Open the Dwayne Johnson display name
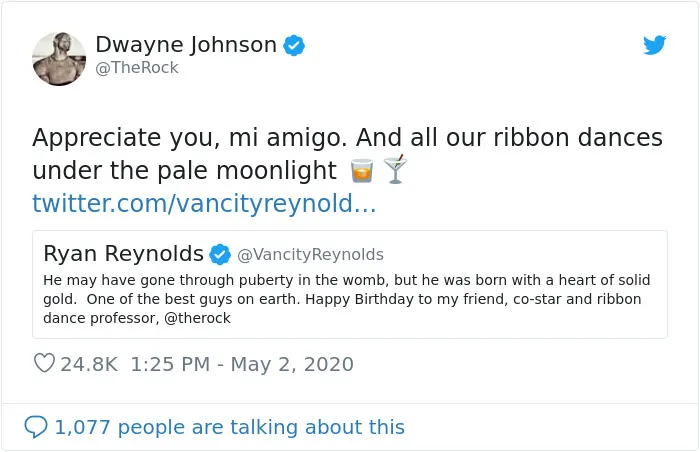The height and width of the screenshot is (452, 700). coord(186,44)
